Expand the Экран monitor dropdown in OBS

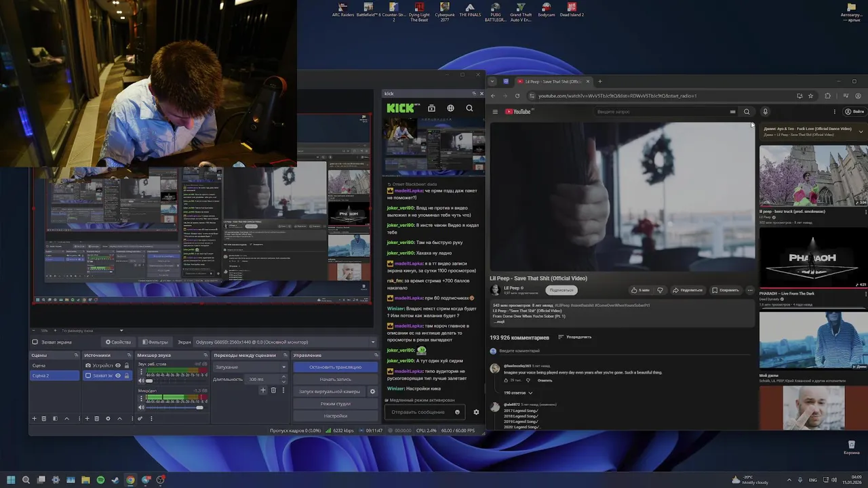click(285, 342)
